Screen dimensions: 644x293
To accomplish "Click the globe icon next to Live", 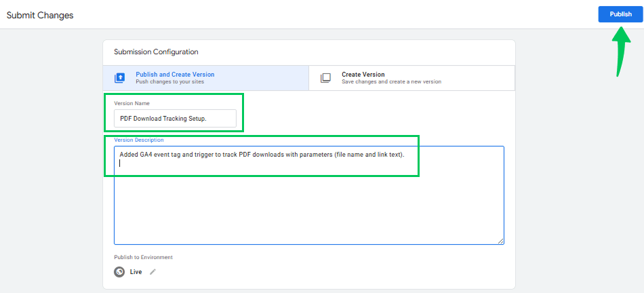I will point(119,272).
